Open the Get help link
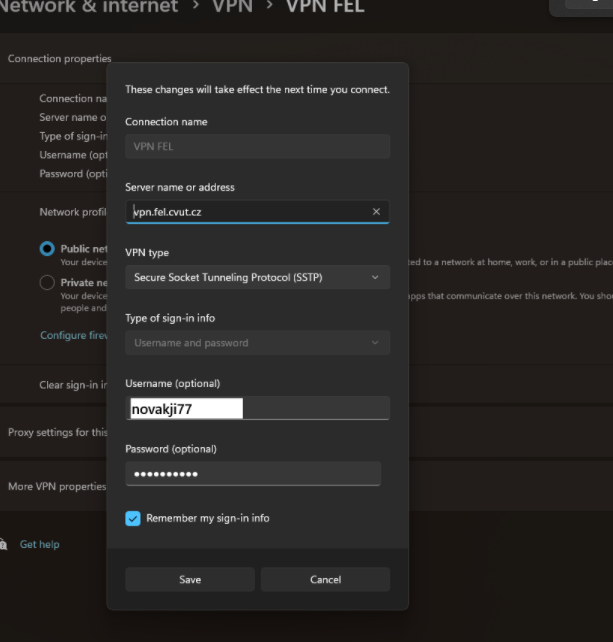The height and width of the screenshot is (642, 613). coord(40,544)
